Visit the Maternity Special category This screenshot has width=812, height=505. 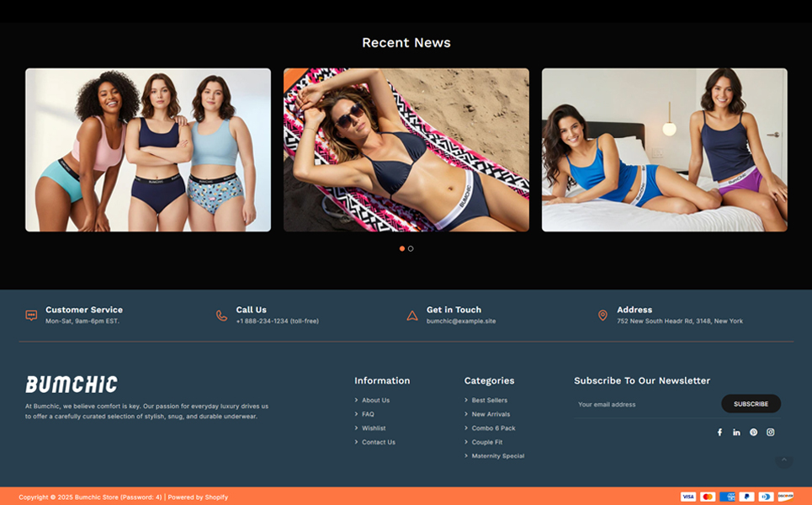click(497, 456)
